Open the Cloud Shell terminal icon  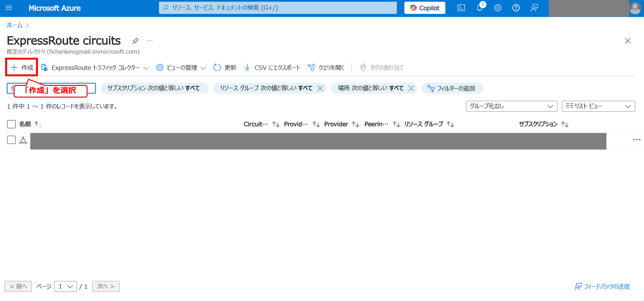(x=461, y=8)
